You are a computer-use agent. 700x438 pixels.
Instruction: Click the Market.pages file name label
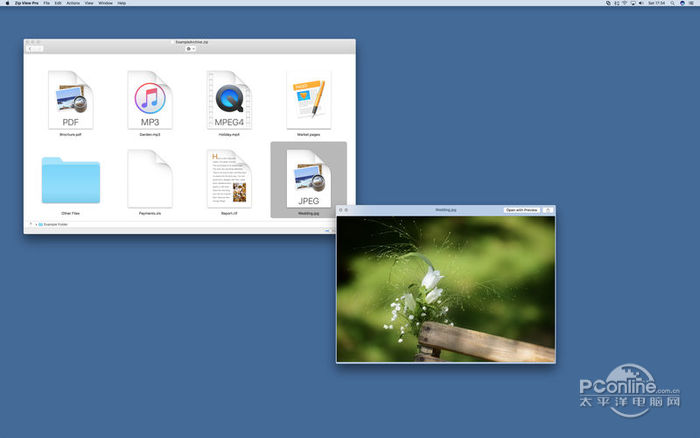tap(308, 134)
